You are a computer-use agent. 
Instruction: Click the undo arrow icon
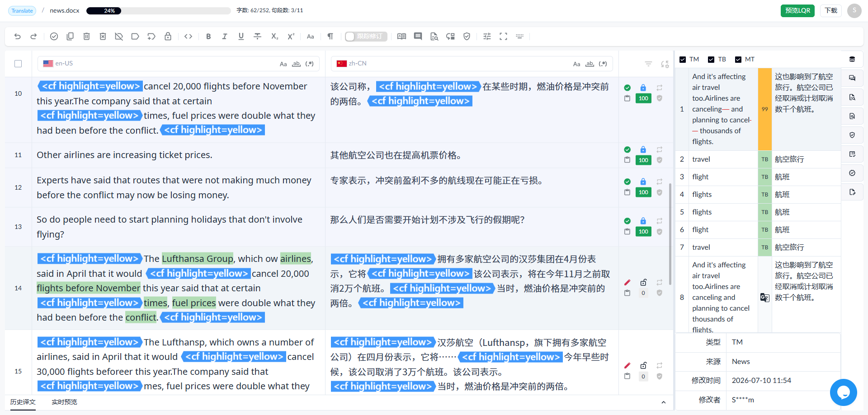click(18, 37)
